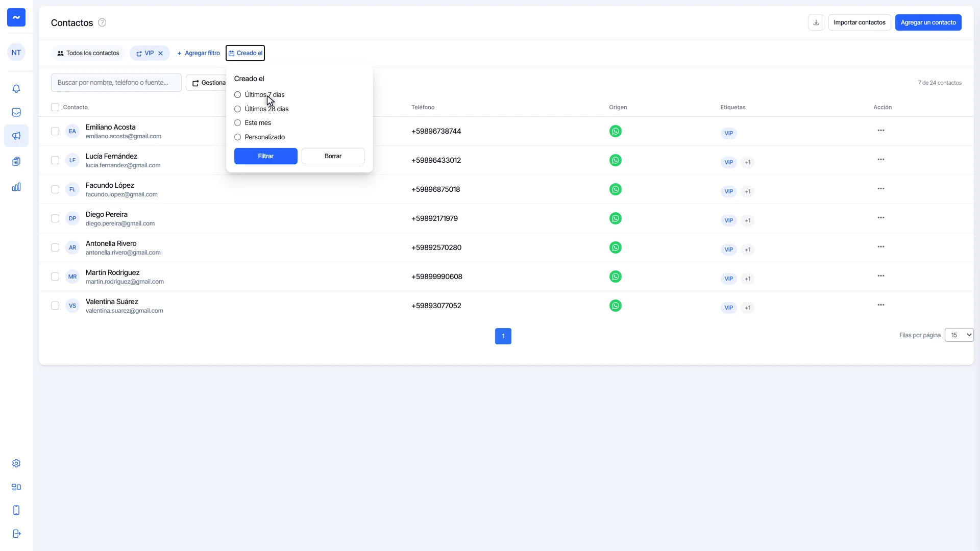Toggle the Creado el filter dropdown

pos(245,53)
